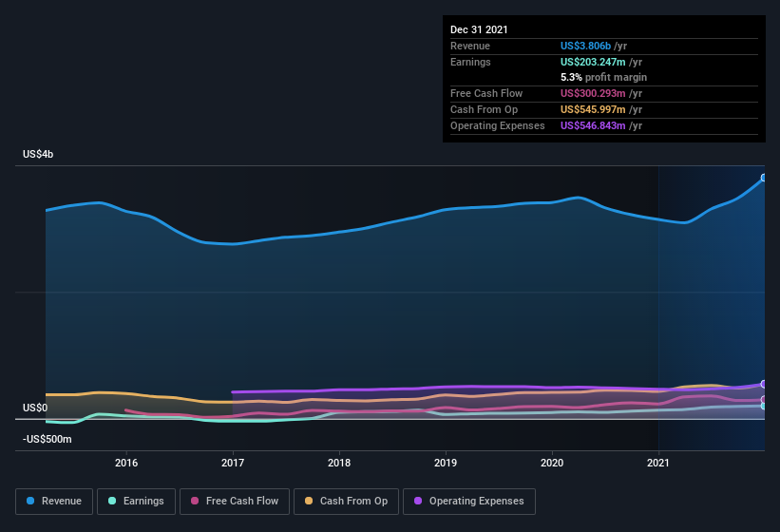The height and width of the screenshot is (532, 780).
Task: Click the pink Free Cash Flow dot
Action: (x=195, y=501)
